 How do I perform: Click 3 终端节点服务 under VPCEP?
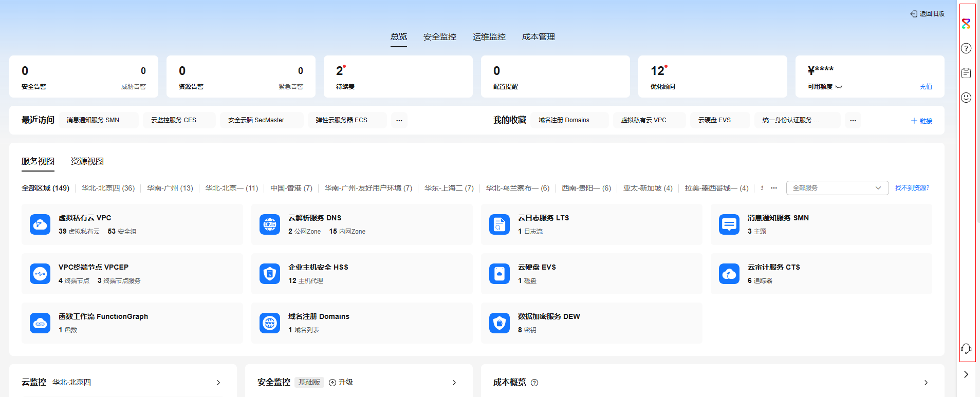point(119,281)
